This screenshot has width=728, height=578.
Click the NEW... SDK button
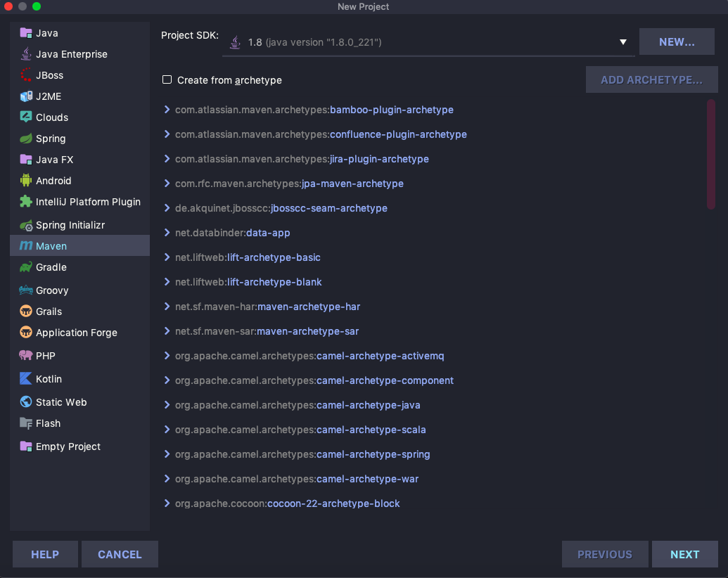(677, 41)
